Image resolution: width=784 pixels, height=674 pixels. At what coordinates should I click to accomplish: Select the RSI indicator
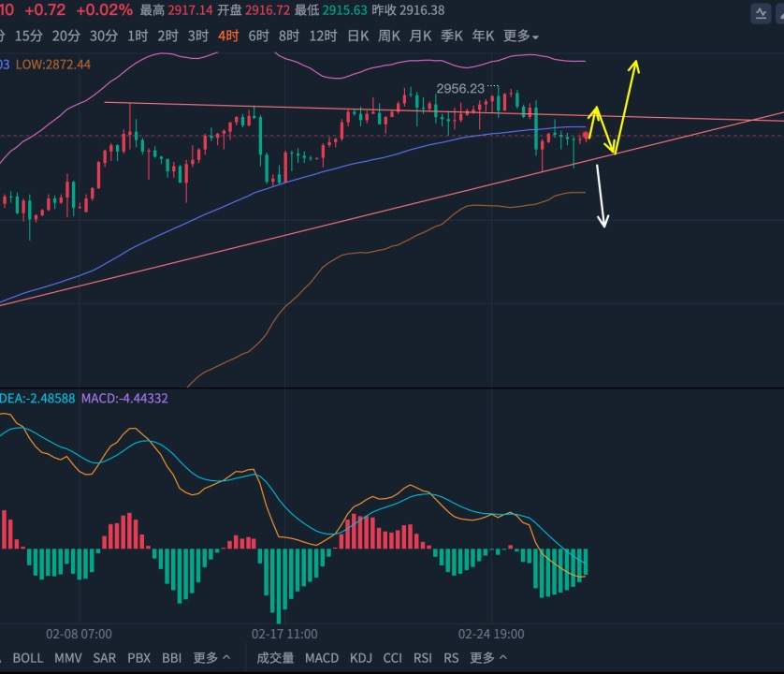tap(423, 658)
